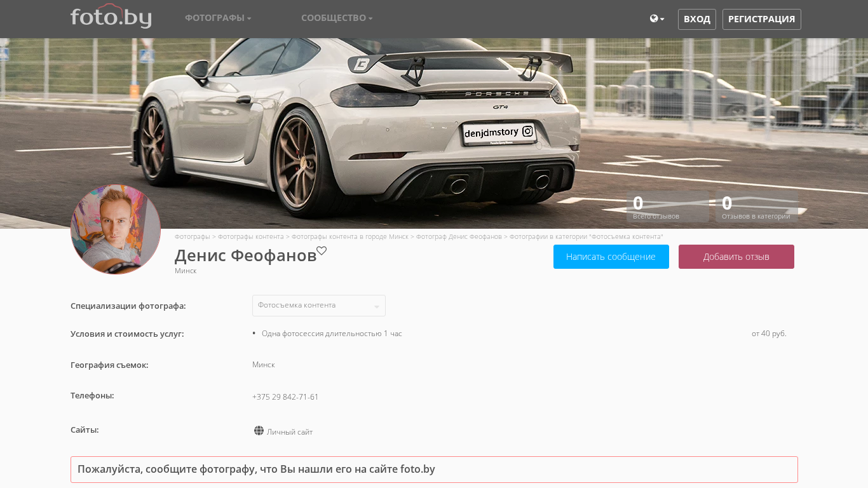Image resolution: width=868 pixels, height=488 pixels.
Task: Click the РЕГИСТРАЦИЯ button
Action: (761, 19)
